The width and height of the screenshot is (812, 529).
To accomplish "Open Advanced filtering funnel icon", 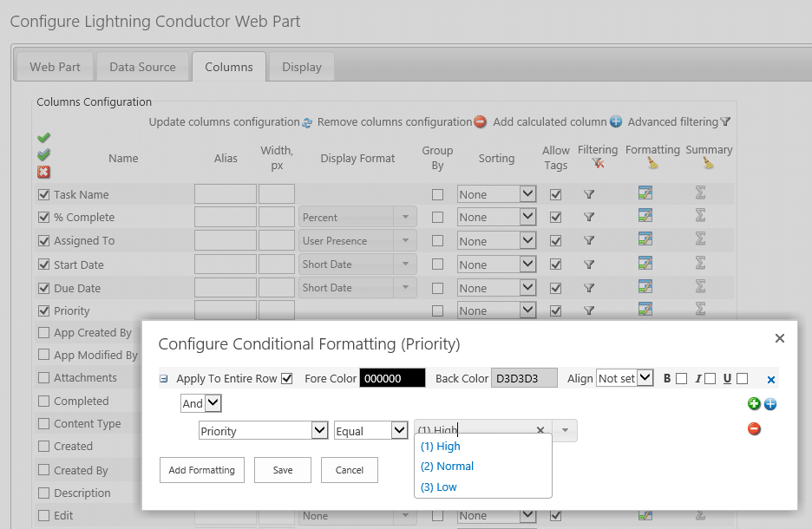I will 725,121.
